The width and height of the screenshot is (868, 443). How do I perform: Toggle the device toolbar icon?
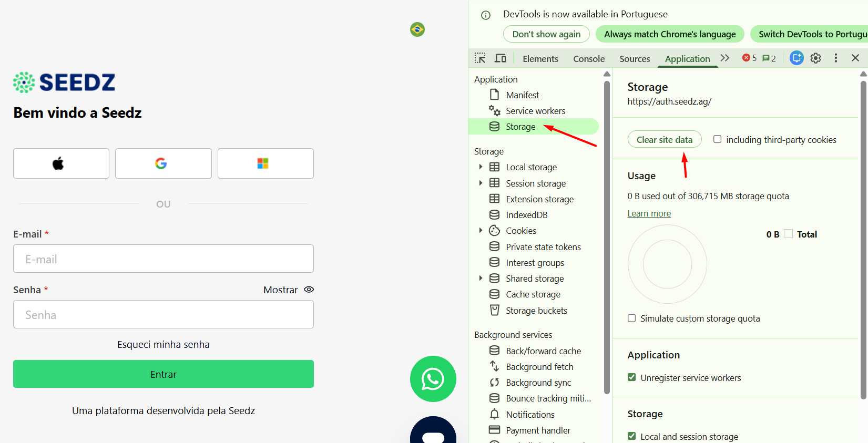[x=501, y=58]
